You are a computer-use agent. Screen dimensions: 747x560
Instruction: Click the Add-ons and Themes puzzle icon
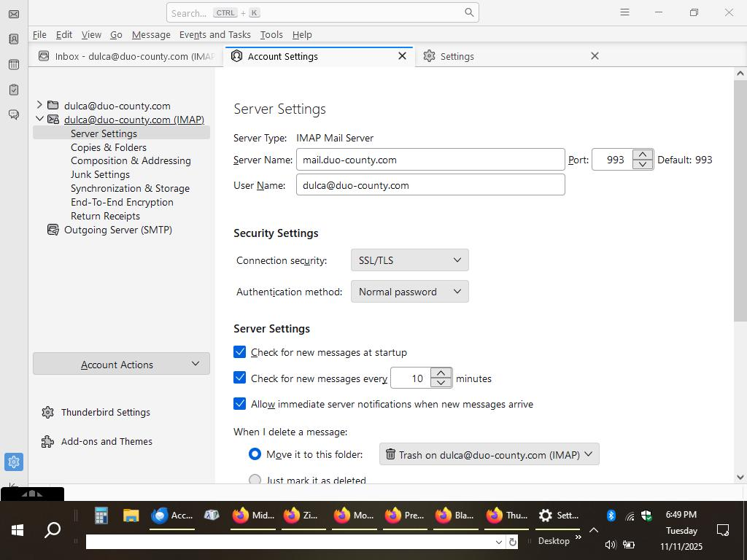[48, 441]
